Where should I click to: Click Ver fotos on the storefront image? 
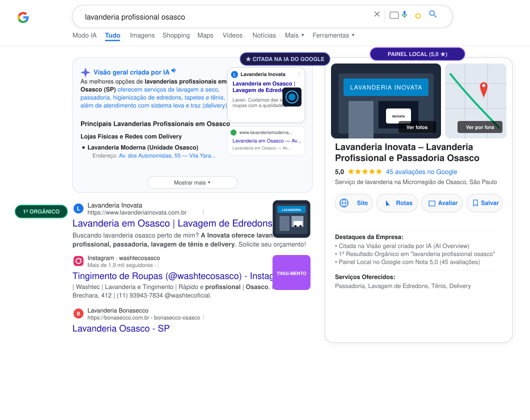[x=417, y=127]
